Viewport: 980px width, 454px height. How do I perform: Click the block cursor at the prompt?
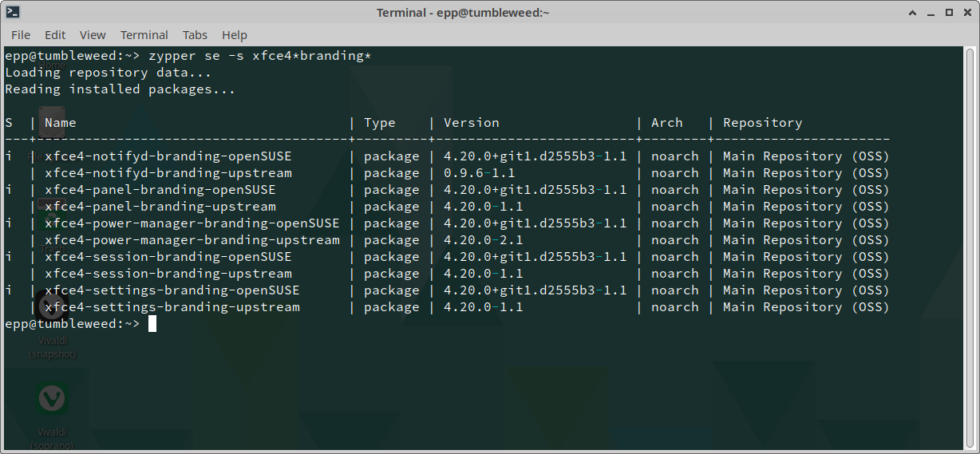(x=152, y=324)
